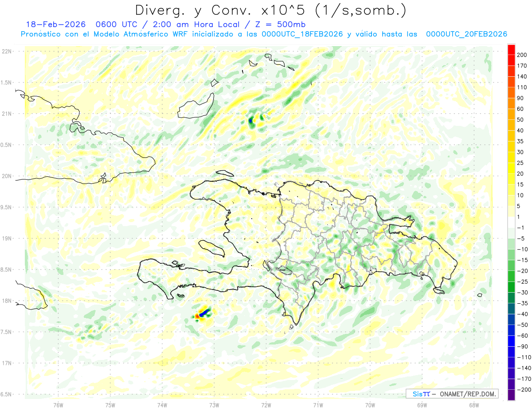Image resolution: width=532 pixels, height=411 pixels.
Task: Click the longitude axis label '74W'
Action: [x=162, y=405]
